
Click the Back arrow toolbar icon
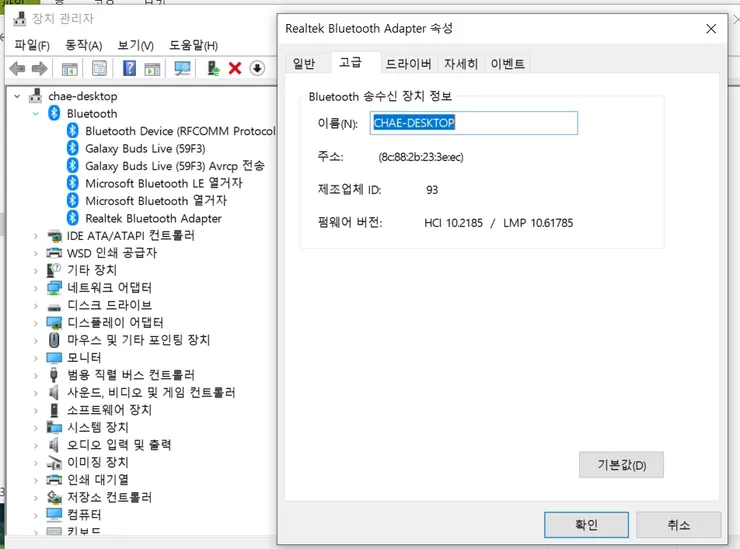coord(17,69)
